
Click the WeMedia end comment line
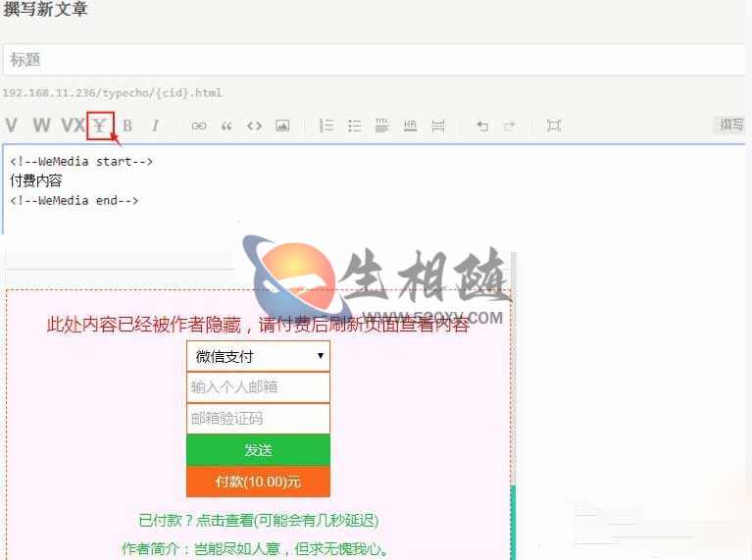pos(74,201)
